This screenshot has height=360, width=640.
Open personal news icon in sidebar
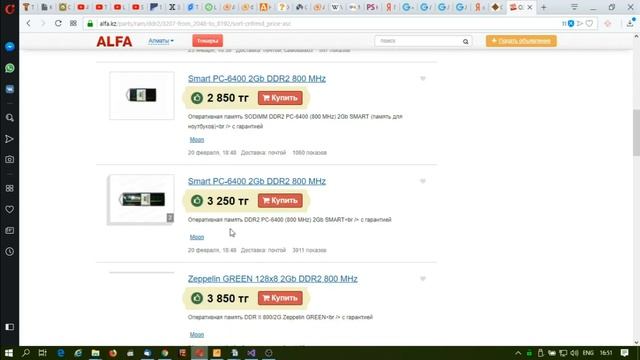[x=10, y=231]
